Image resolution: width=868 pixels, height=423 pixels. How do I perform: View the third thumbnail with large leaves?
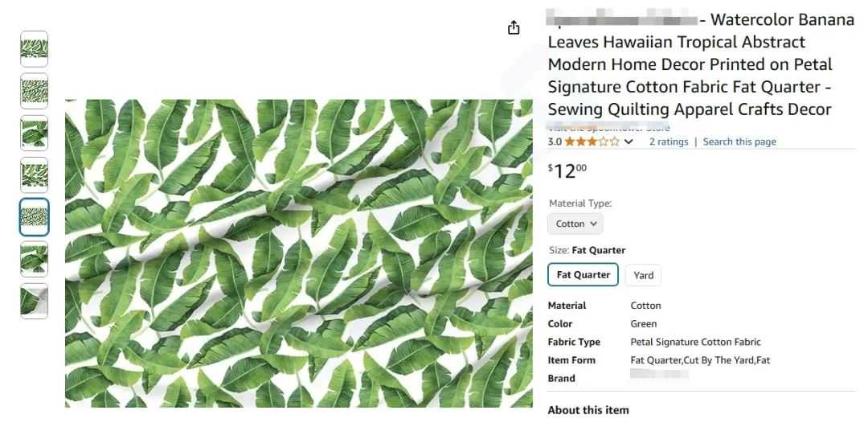click(x=34, y=133)
